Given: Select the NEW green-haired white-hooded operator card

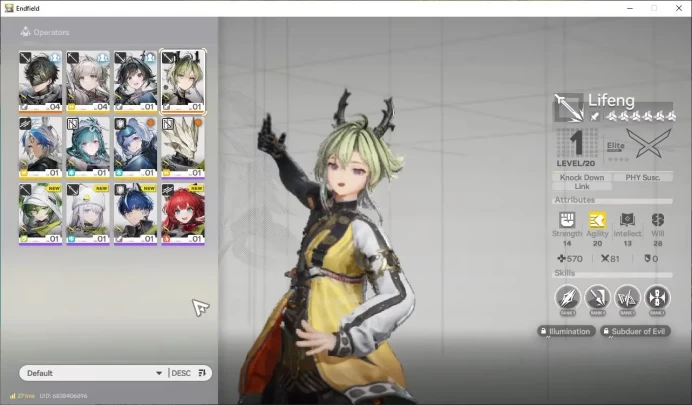Looking at the screenshot, I should 40,214.
